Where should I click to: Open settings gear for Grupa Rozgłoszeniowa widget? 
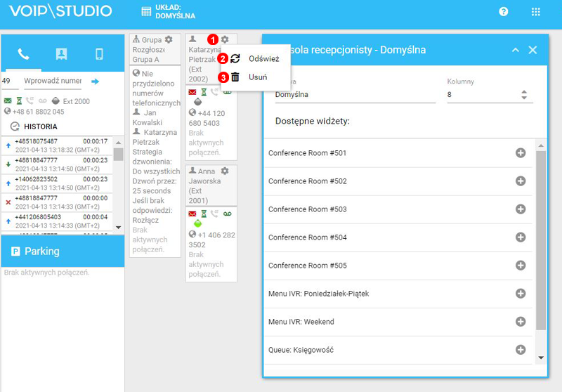click(x=168, y=40)
